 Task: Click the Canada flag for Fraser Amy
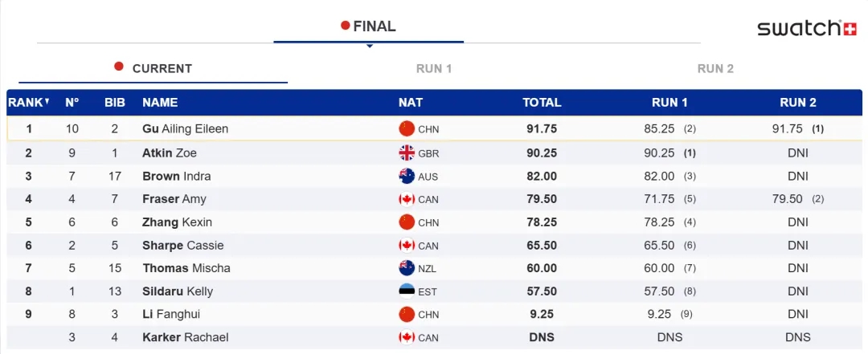point(407,199)
